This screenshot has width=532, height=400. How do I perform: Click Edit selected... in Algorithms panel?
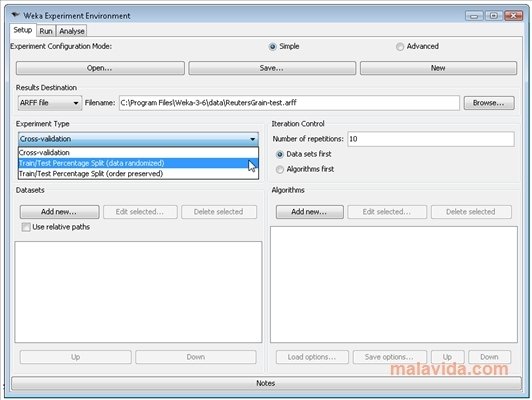tap(387, 212)
